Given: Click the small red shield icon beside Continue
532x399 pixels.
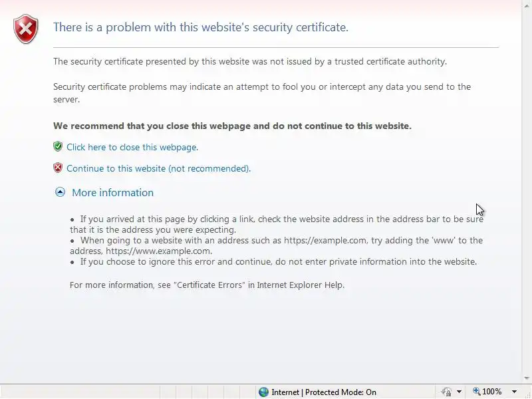Looking at the screenshot, I should pos(58,168).
